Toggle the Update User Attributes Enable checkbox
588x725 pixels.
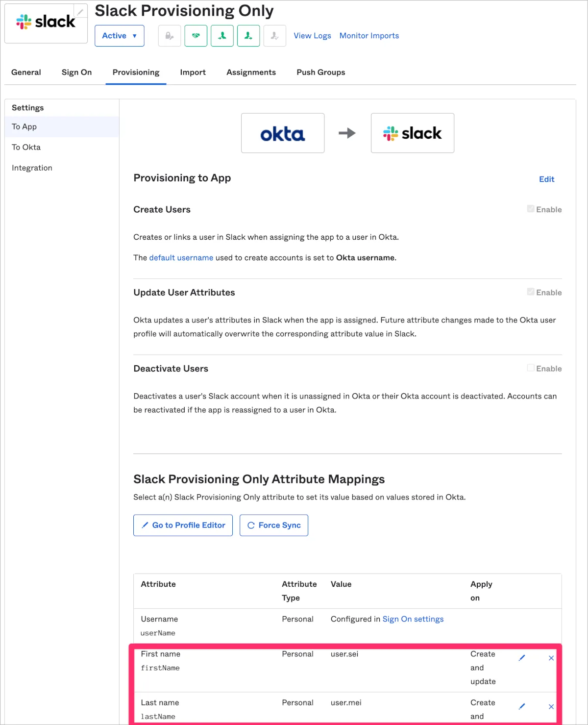(531, 292)
